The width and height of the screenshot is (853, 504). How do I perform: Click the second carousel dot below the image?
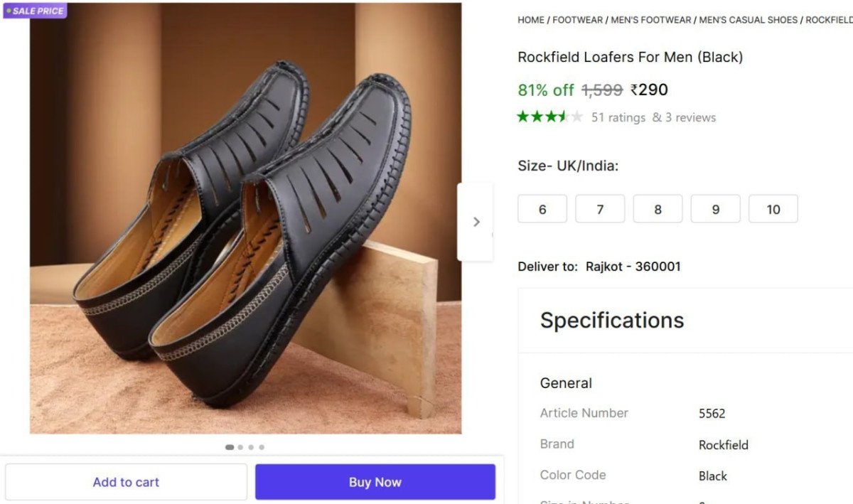(240, 447)
